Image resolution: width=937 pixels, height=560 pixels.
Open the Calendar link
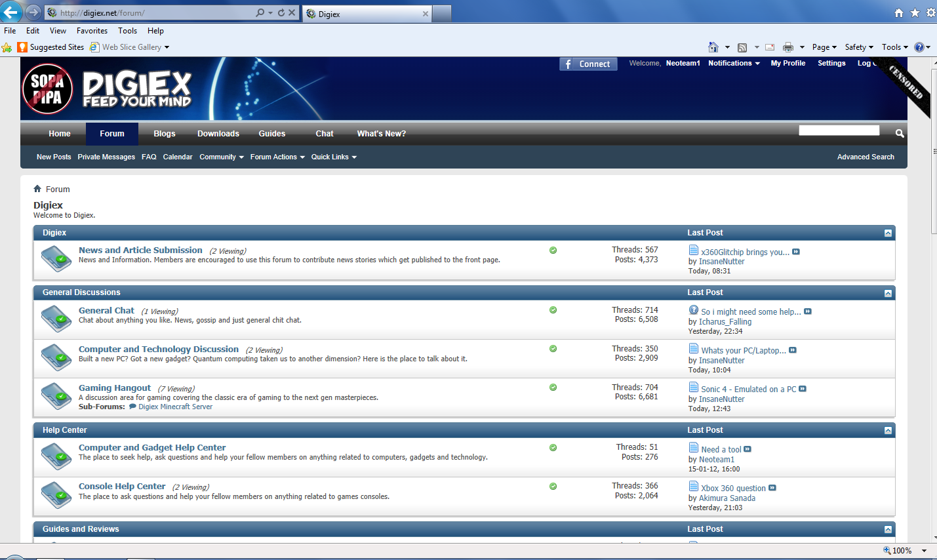click(178, 157)
